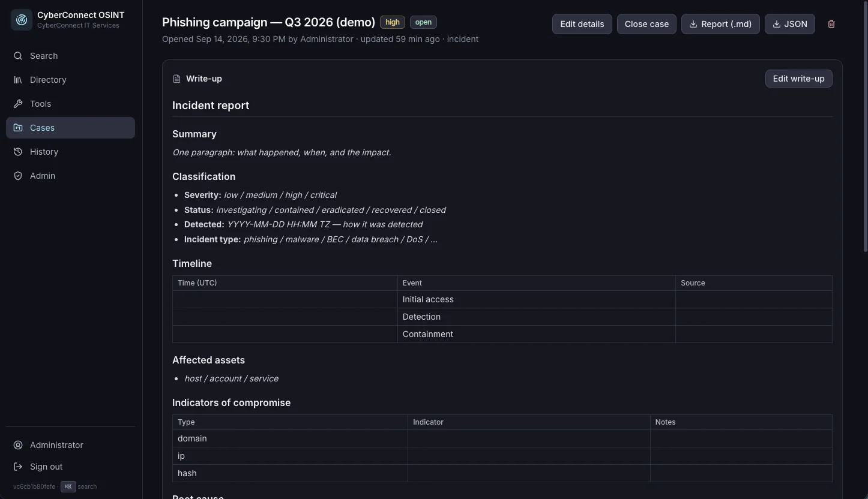Screen dimensions: 868x499
Task: Click the History clock icon
Action: click(18, 152)
